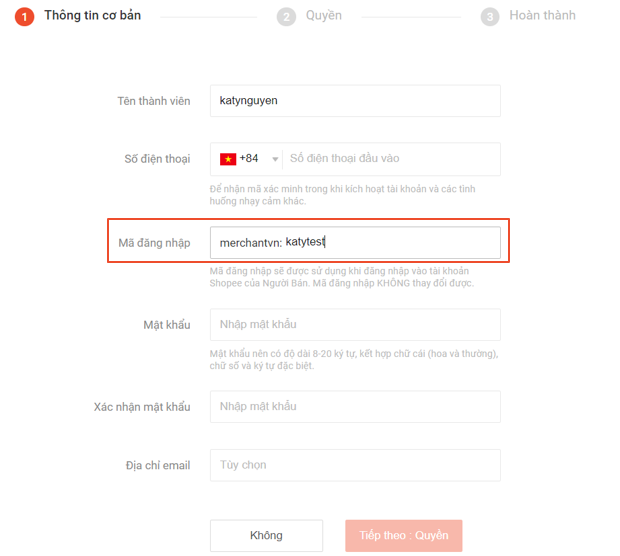The height and width of the screenshot is (556, 620).
Task: Click the Mã đăng nhập input field
Action: [x=355, y=242]
